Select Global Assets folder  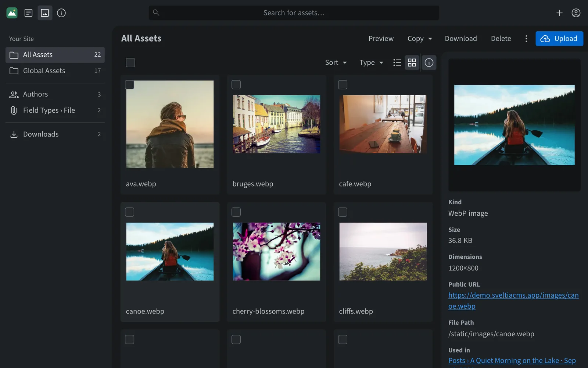55,71
